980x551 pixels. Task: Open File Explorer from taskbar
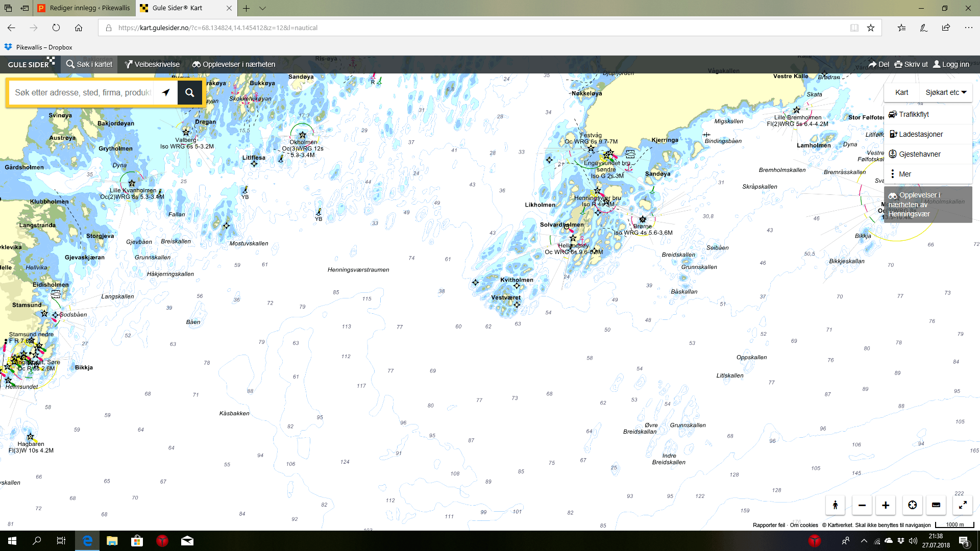click(x=112, y=541)
